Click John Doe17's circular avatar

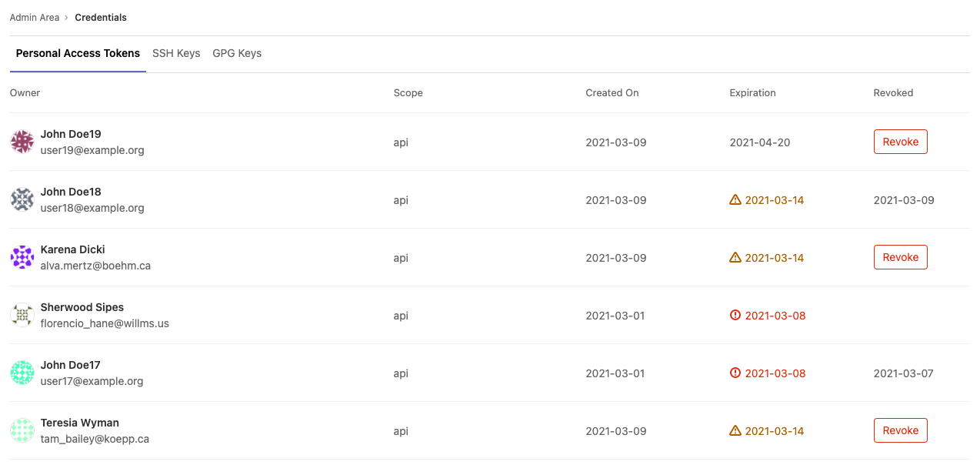point(21,373)
